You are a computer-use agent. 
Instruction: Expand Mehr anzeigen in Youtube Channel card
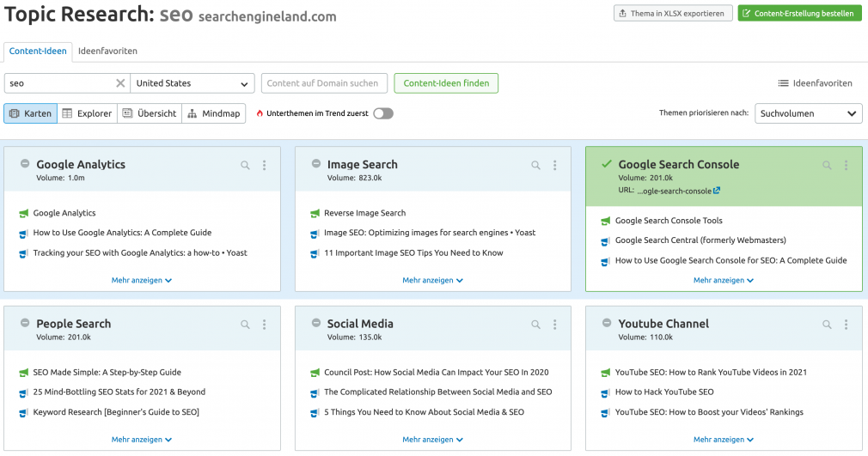point(724,440)
